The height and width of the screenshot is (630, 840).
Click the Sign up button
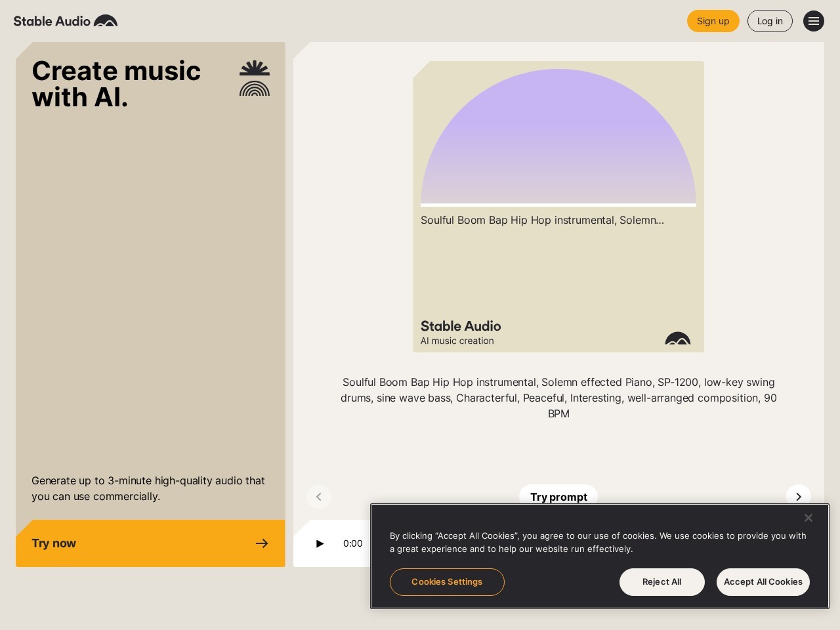point(713,21)
